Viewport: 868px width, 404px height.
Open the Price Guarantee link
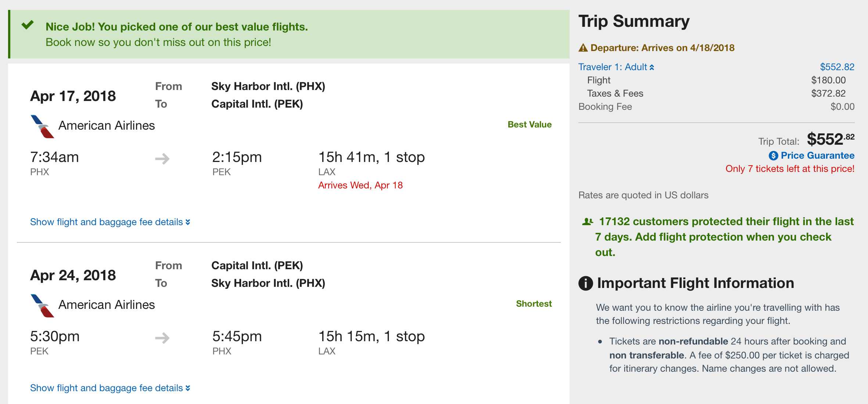click(817, 156)
